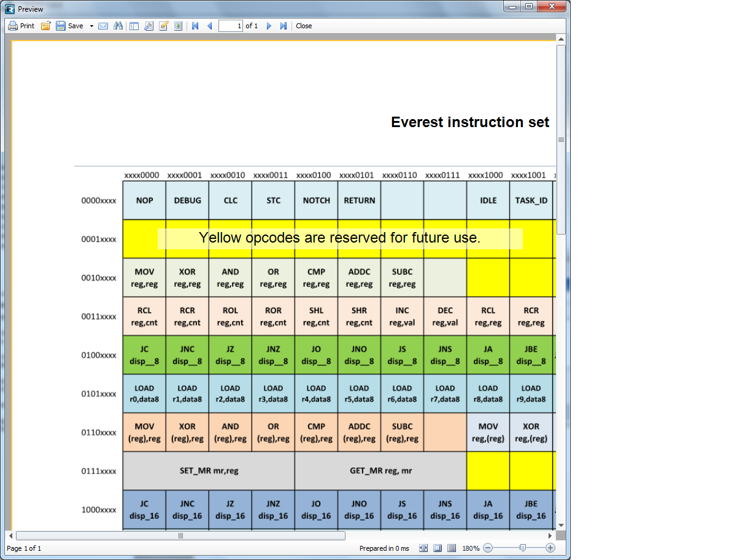Send report by email envelope icon

coord(103,26)
